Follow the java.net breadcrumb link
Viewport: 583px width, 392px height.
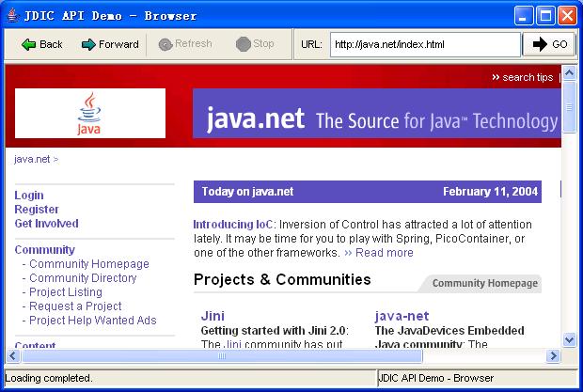pos(32,159)
